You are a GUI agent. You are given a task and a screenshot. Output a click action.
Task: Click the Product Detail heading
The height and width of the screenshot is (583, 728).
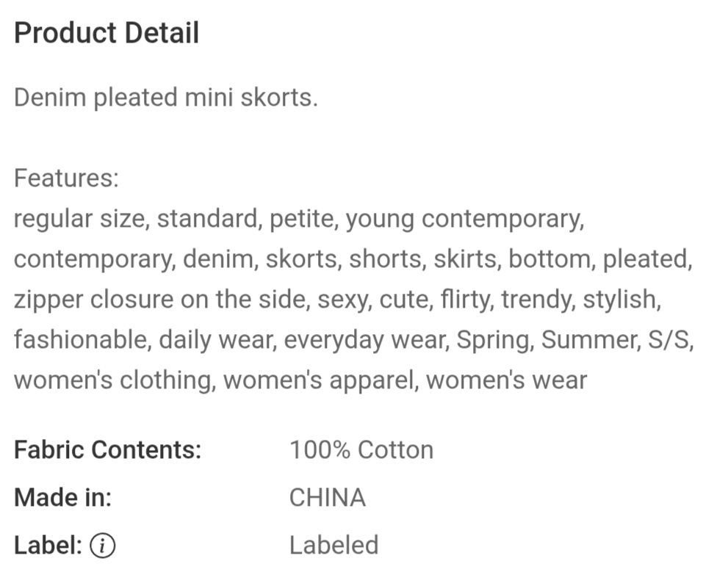pos(107,33)
